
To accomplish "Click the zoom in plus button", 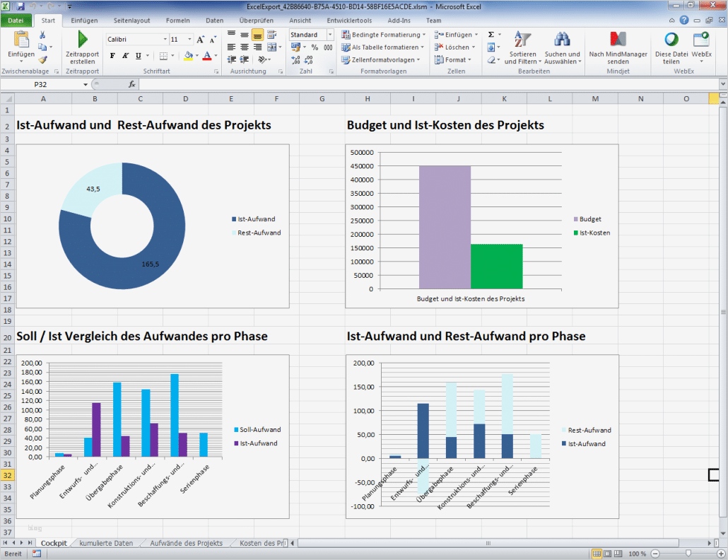I will tap(721, 554).
